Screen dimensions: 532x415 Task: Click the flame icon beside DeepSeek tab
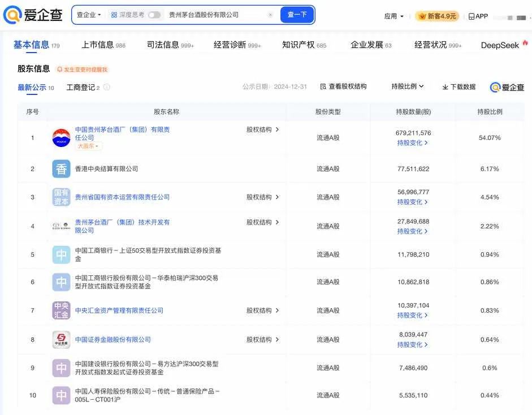pos(525,42)
